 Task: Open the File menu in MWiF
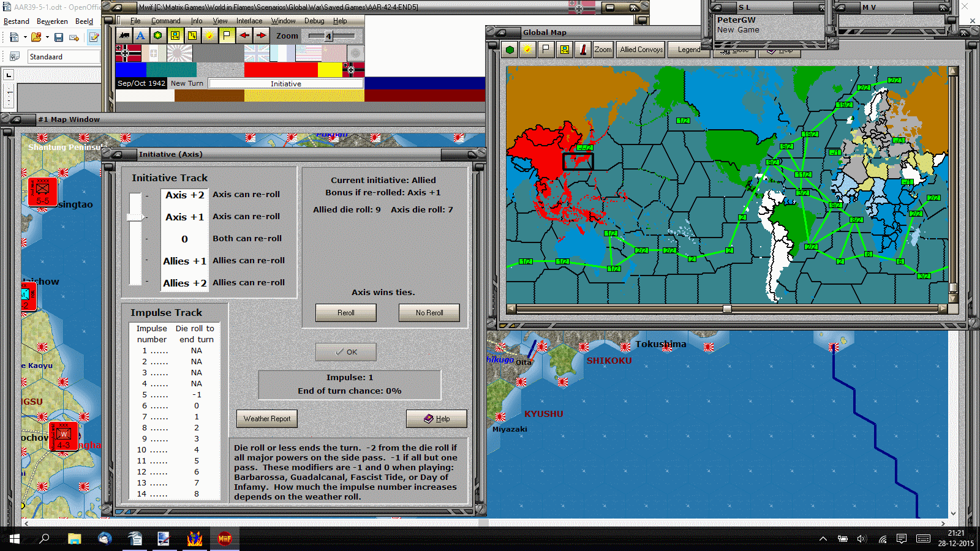pyautogui.click(x=135, y=21)
